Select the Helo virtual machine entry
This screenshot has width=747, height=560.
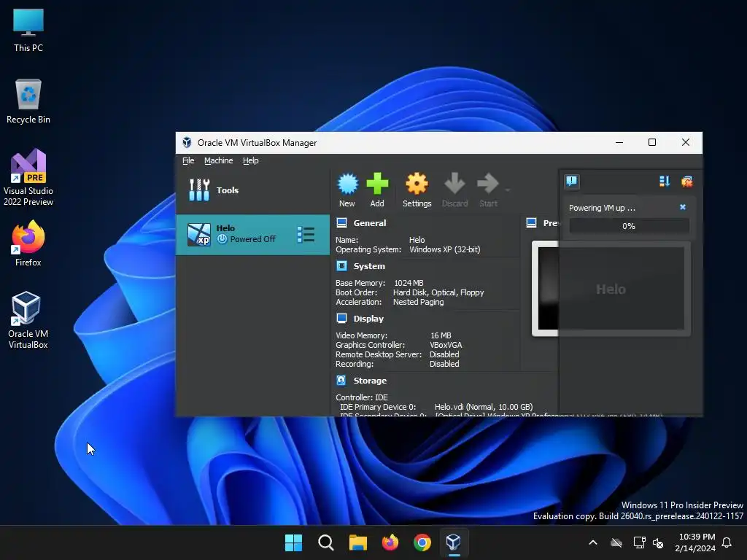coord(252,235)
